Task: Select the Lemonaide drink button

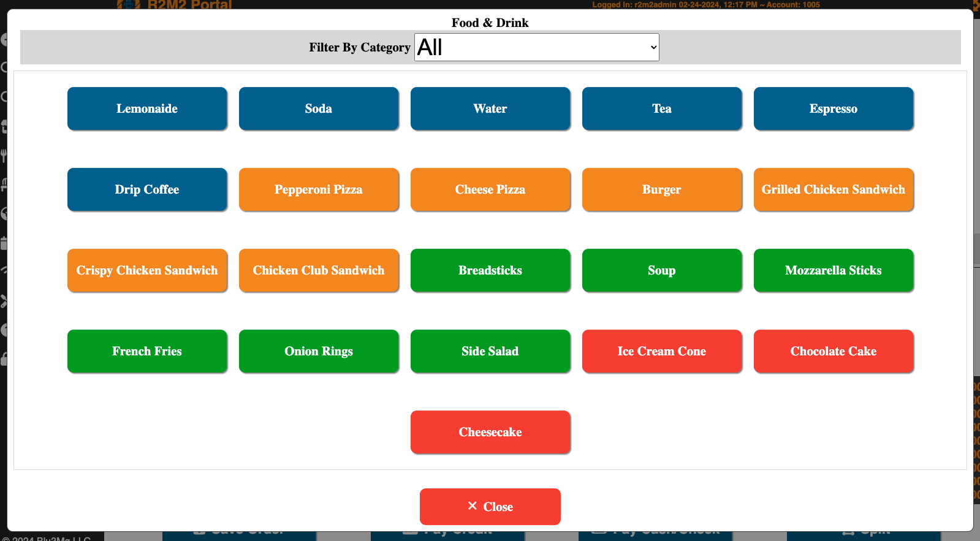Action: pyautogui.click(x=147, y=108)
